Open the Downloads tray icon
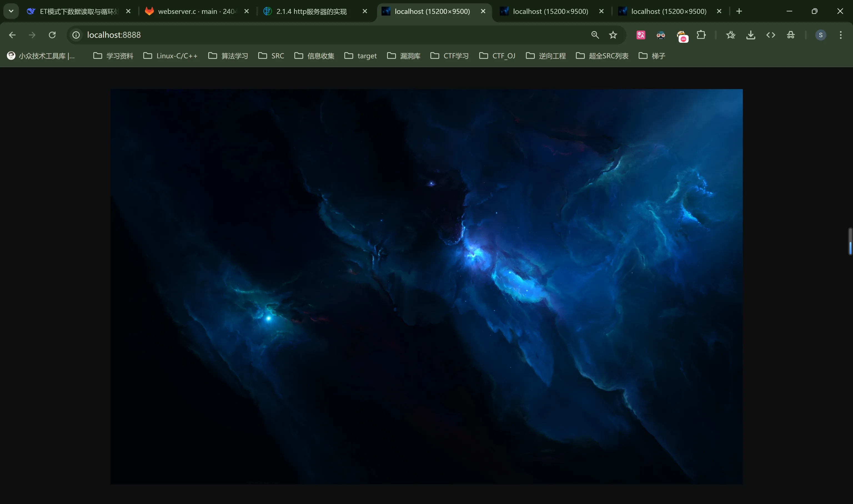Image resolution: width=853 pixels, height=504 pixels. pyautogui.click(x=751, y=35)
